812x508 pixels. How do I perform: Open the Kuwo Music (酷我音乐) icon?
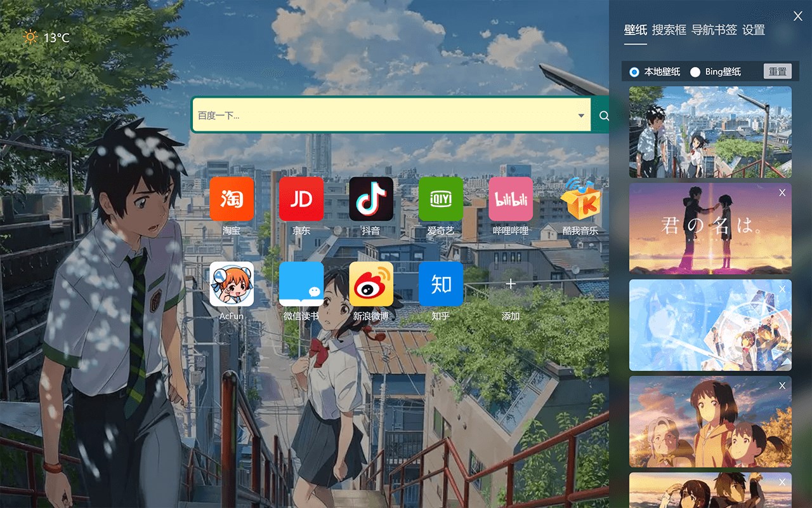580,199
